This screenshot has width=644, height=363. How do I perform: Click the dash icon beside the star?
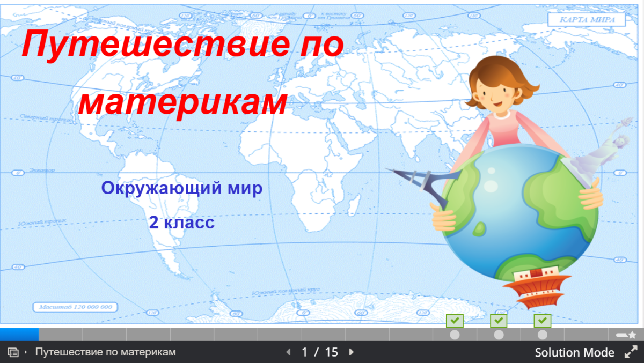point(622,334)
